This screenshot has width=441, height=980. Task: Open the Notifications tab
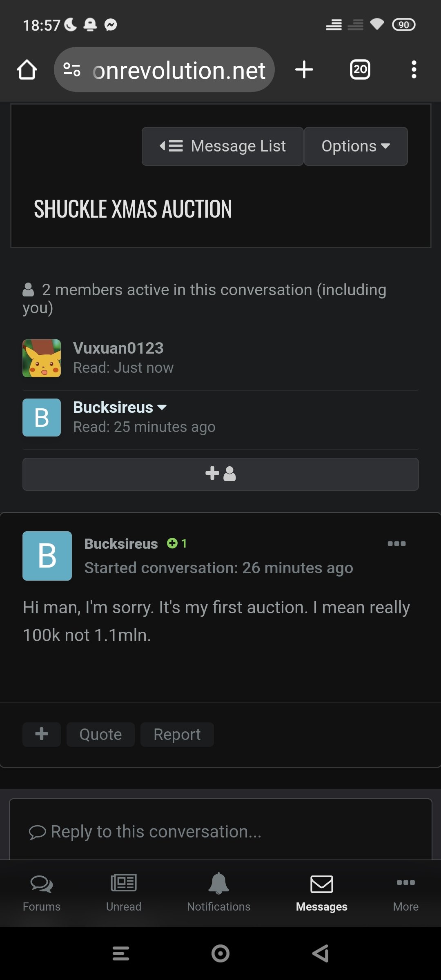[x=218, y=893]
